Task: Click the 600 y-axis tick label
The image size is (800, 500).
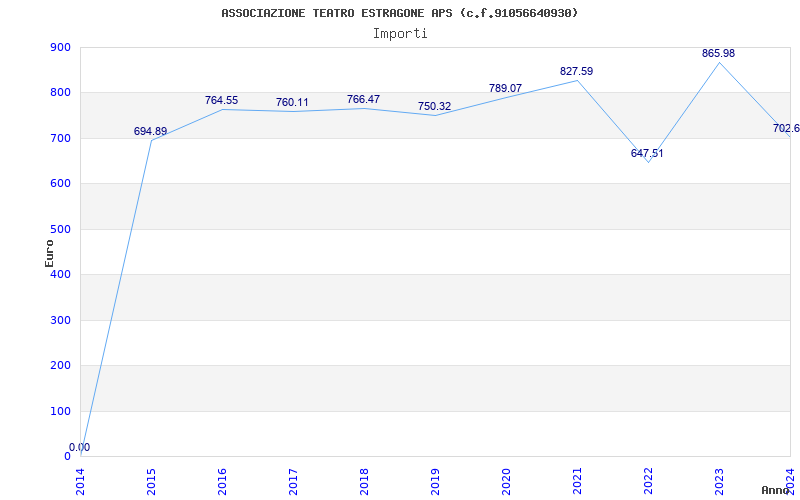Action: [x=60, y=184]
